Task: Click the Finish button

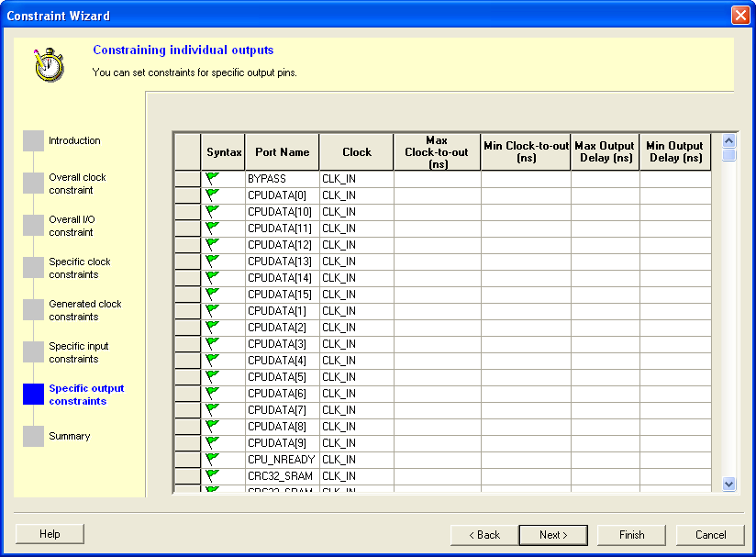Action: tap(631, 535)
